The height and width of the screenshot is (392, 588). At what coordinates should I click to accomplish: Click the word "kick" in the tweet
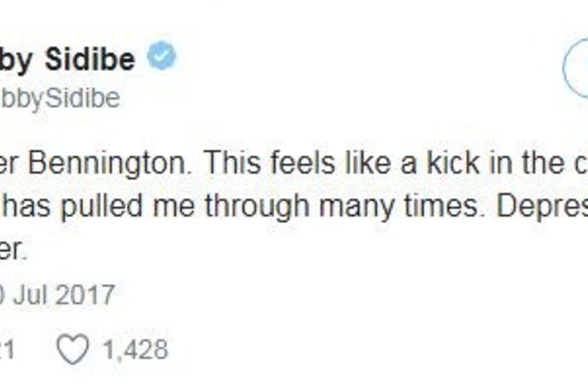pos(453,163)
